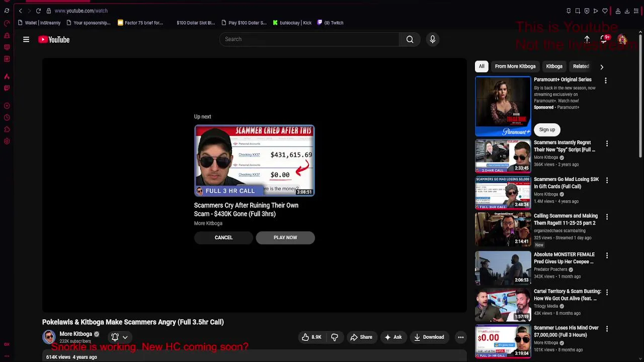Open settings hexagon icon in sidebar
This screenshot has width=644, height=362.
(x=7, y=141)
